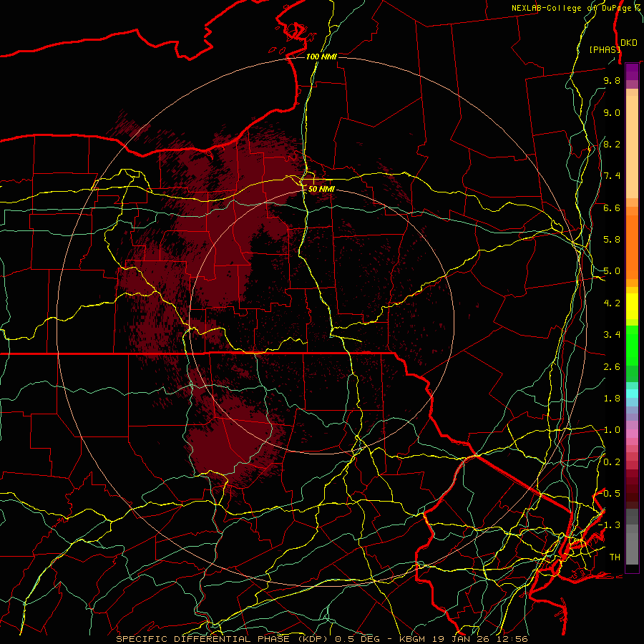Click the 1.8 legend value
Image resolution: width=644 pixels, height=644 pixels.
(x=612, y=399)
